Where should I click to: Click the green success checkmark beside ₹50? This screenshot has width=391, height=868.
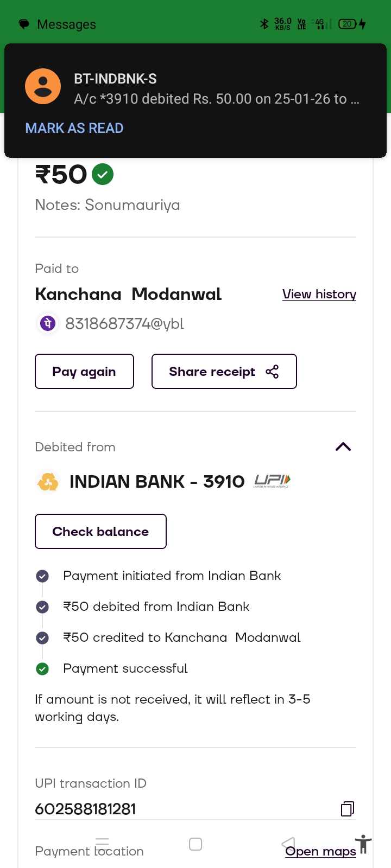tap(103, 175)
